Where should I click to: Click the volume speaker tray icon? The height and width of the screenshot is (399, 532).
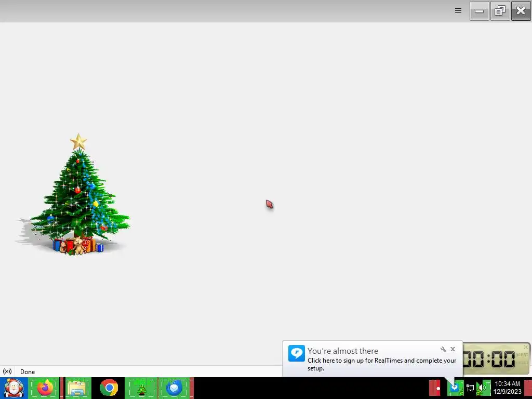pos(482,388)
